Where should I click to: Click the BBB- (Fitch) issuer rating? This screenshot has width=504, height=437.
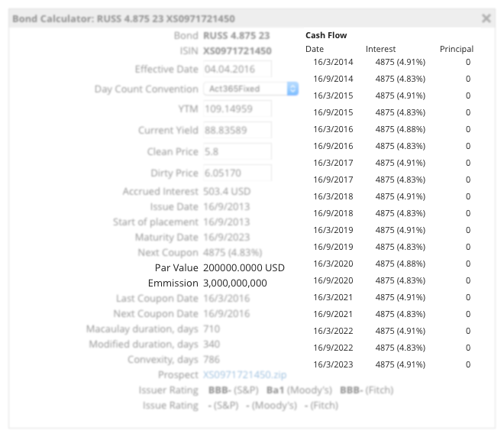click(x=367, y=390)
